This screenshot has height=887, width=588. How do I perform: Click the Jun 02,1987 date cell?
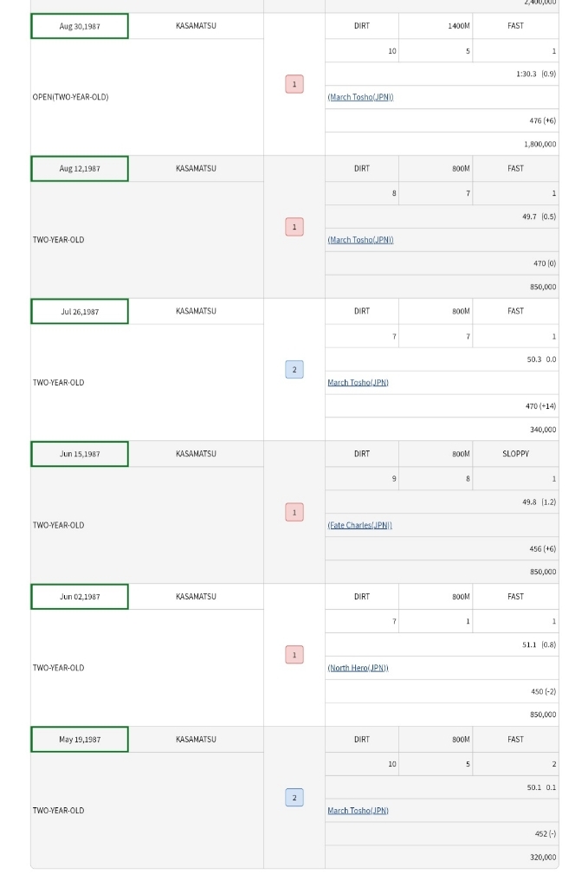coord(80,597)
